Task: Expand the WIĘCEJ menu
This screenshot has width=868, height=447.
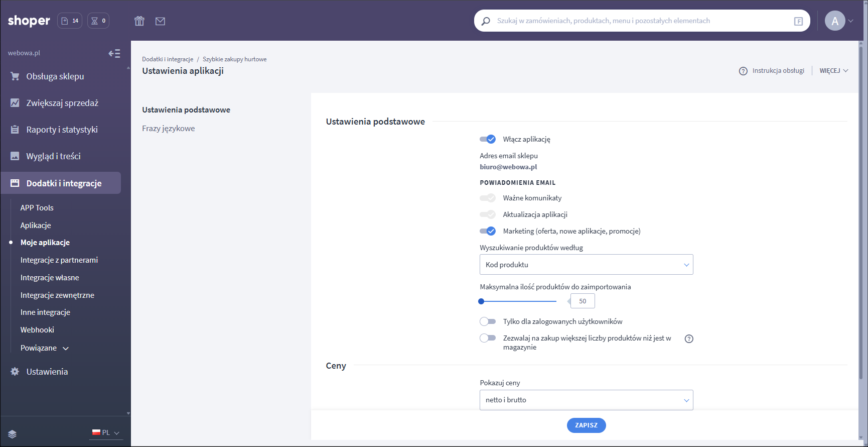Action: tap(833, 71)
